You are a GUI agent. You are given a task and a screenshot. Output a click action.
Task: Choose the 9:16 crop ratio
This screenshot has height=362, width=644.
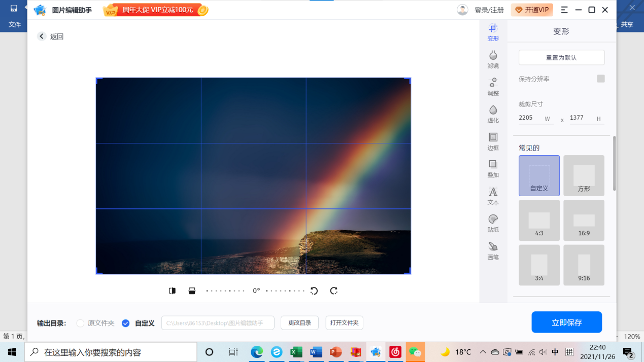(x=584, y=265)
